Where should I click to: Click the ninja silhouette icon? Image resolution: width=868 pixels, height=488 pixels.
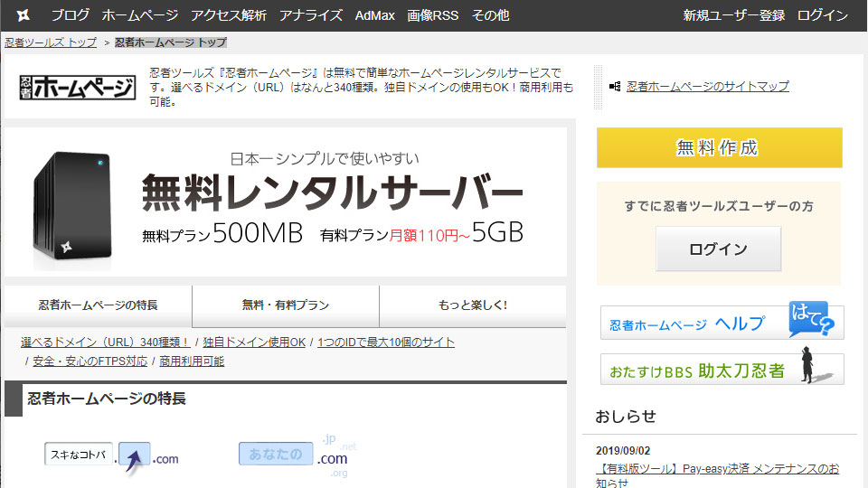[807, 365]
